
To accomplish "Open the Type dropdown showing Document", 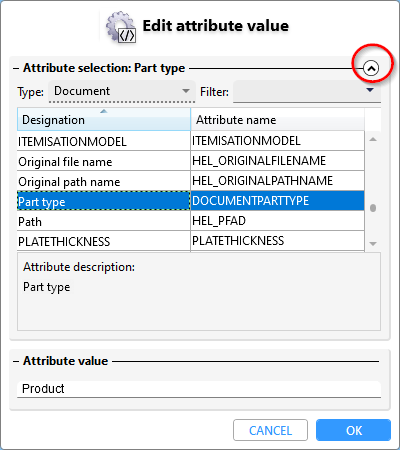I will [122, 91].
